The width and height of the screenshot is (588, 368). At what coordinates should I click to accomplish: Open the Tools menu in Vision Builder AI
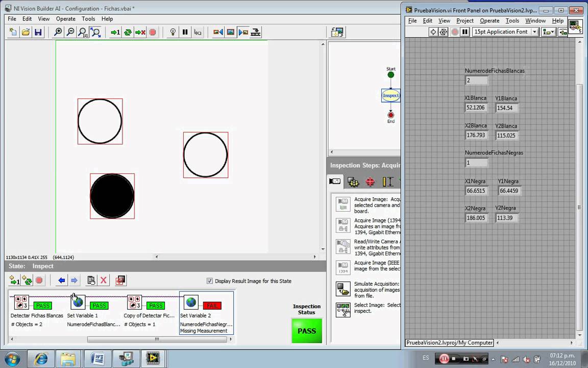coord(88,19)
